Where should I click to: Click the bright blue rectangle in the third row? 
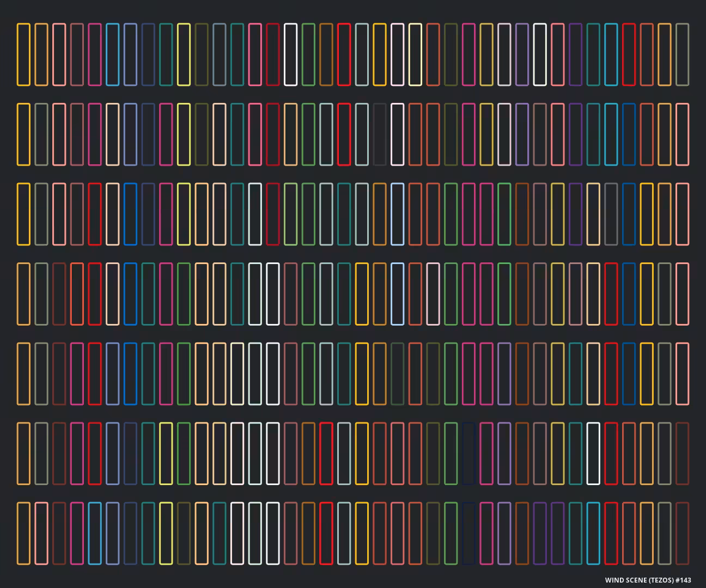tap(130, 214)
